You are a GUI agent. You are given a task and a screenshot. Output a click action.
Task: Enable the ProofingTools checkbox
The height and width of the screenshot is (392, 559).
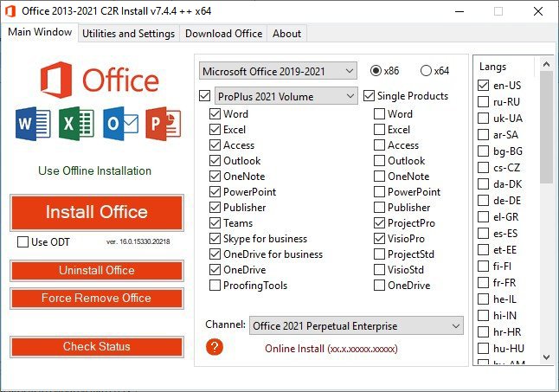215,285
